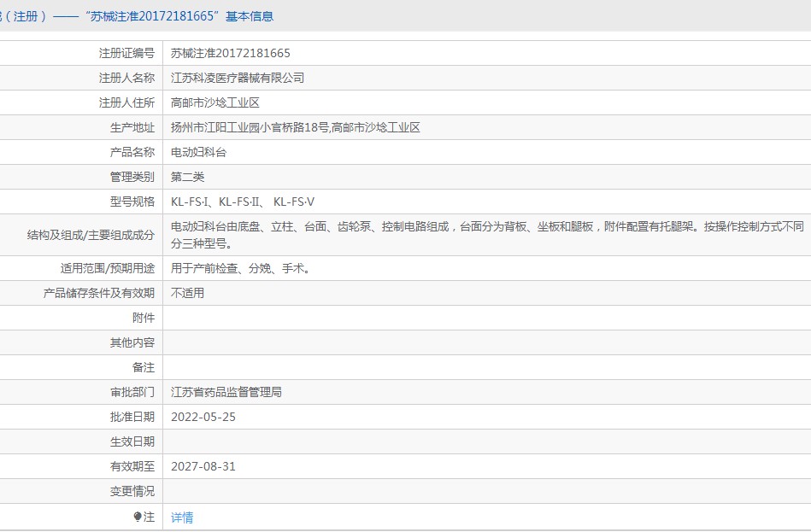Select approval department 江苏省药品监督管理局
Viewport: 811px width, 532px height.
pos(226,393)
